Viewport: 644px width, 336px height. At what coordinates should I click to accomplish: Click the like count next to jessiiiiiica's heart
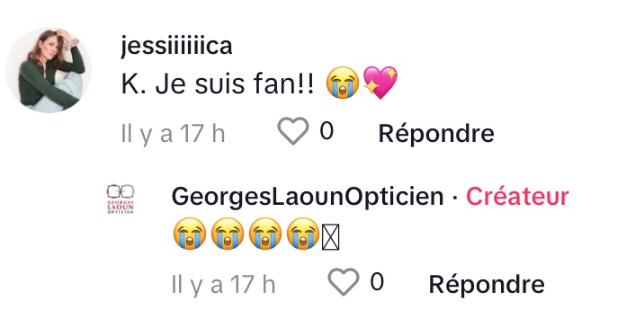326,131
